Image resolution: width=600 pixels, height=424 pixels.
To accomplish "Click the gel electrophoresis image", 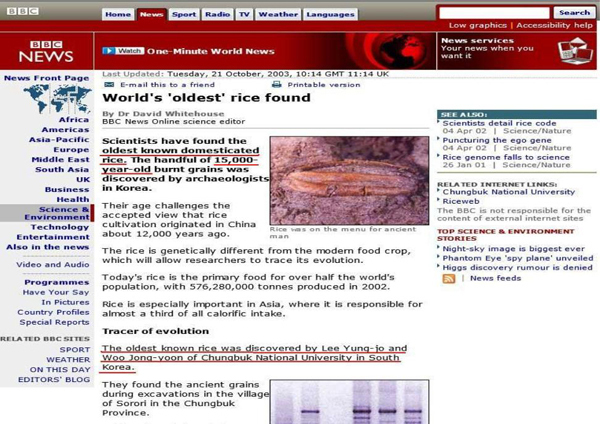I will point(349,402).
